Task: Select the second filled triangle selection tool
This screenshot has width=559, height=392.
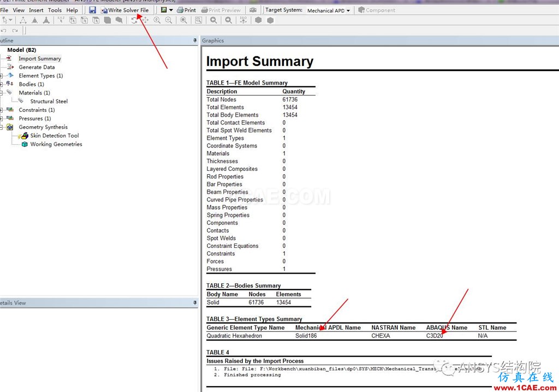Action: click(34, 20)
